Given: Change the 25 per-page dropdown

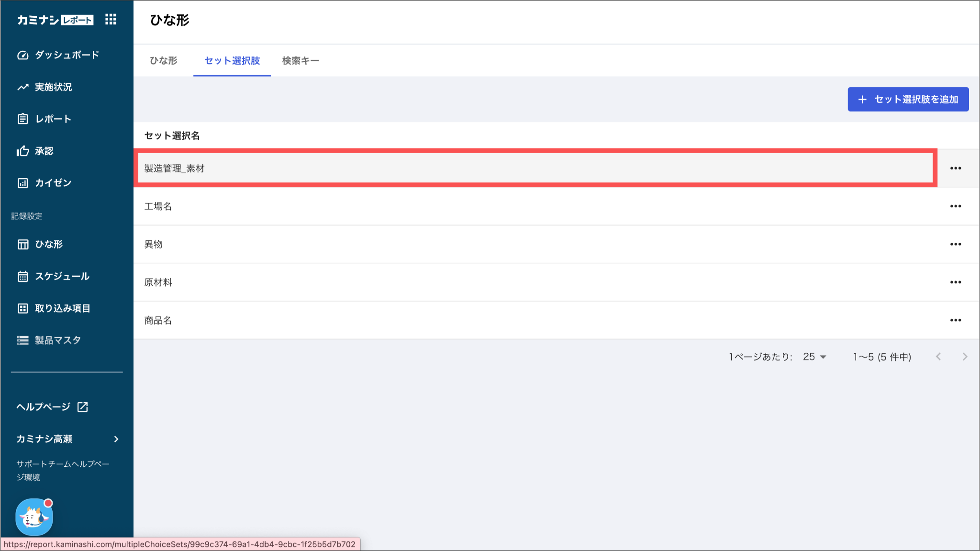Looking at the screenshot, I should [814, 357].
